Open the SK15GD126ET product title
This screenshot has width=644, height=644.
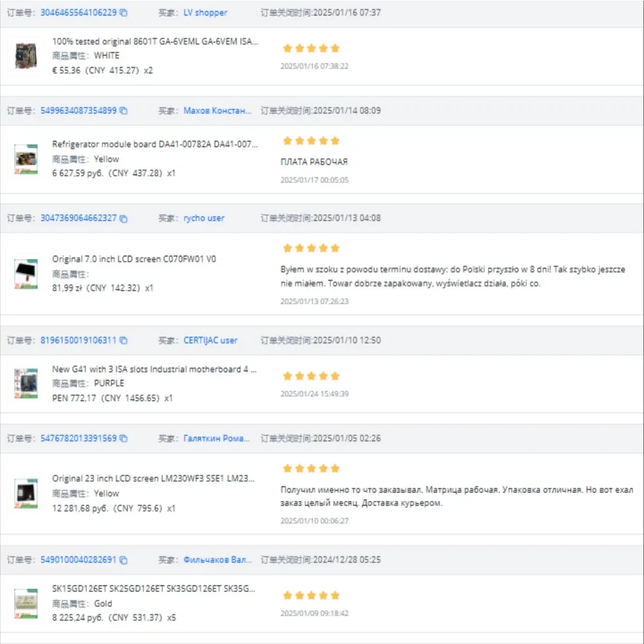[154, 589]
